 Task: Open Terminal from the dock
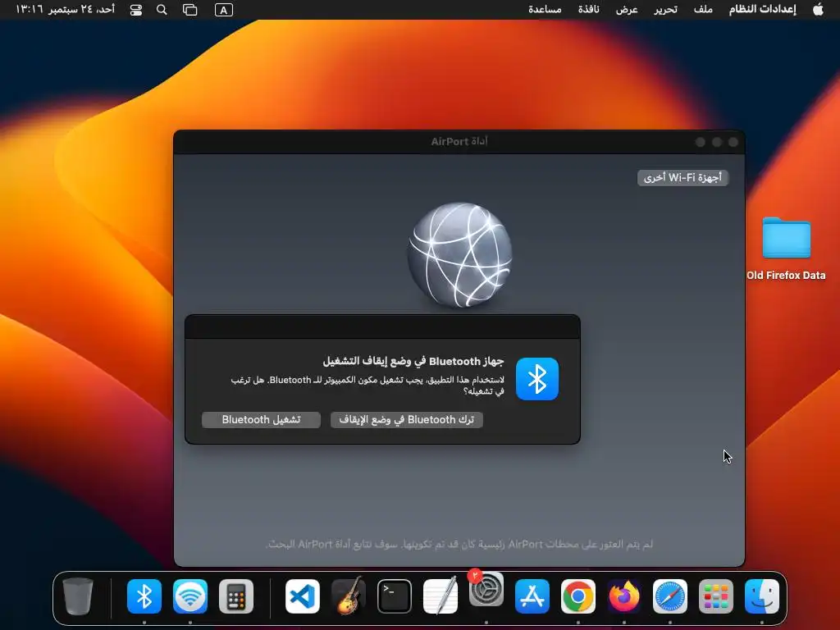[395, 596]
